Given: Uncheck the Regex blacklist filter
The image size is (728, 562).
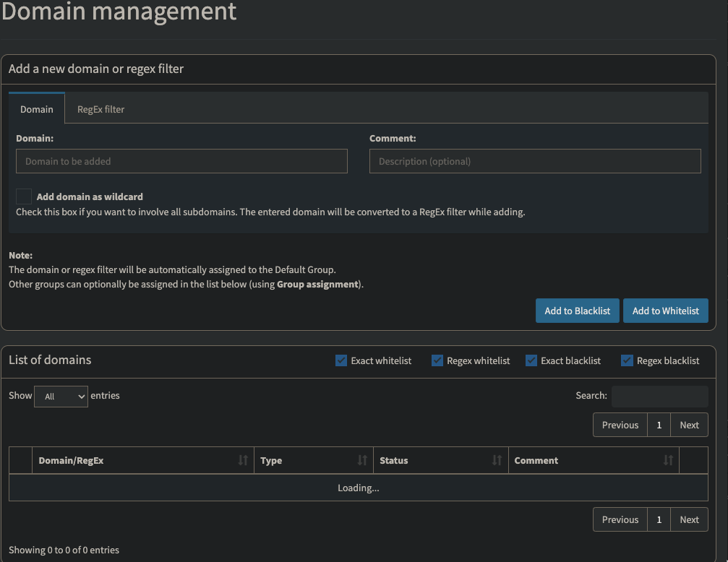Looking at the screenshot, I should (x=626, y=360).
